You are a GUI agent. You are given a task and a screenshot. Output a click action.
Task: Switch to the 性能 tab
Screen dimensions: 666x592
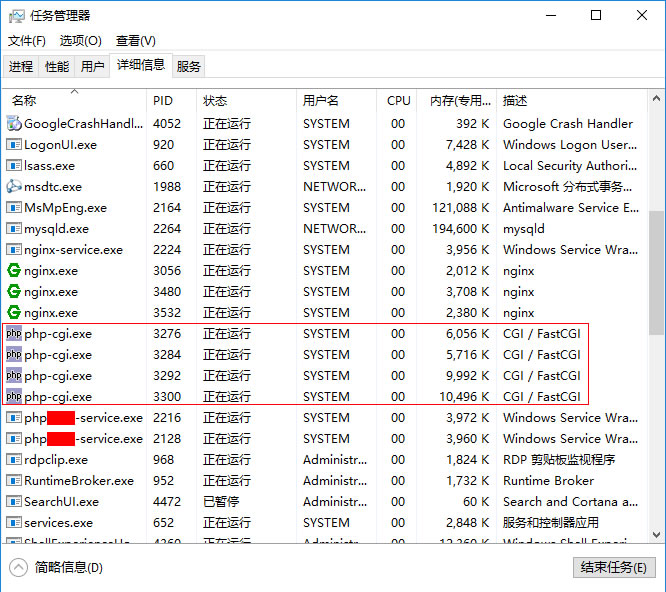57,67
